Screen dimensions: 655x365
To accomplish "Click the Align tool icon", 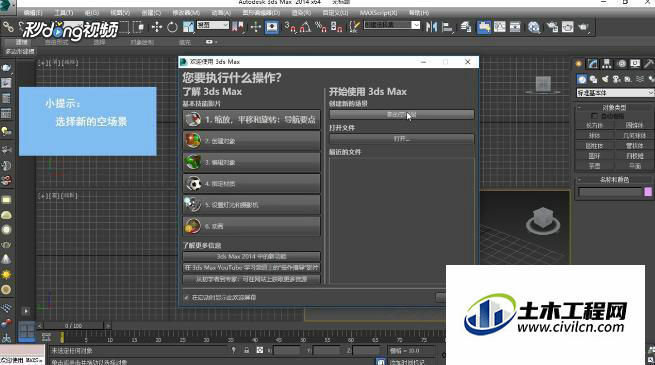I will click(x=447, y=27).
